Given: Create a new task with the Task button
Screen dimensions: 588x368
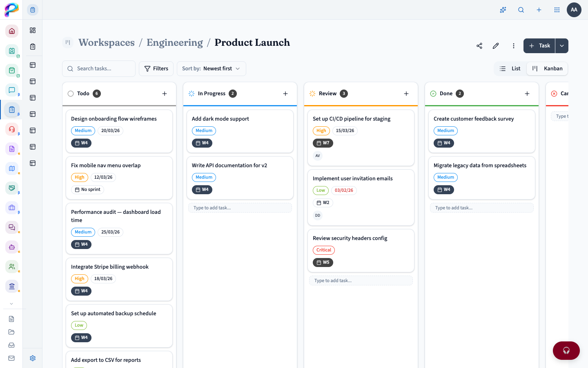Looking at the screenshot, I should click(539, 46).
